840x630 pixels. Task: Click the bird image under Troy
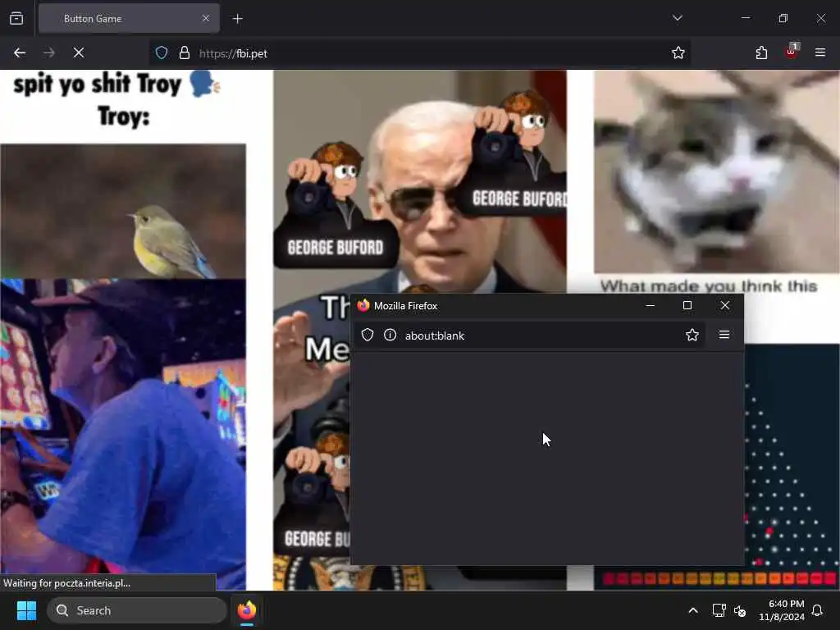click(x=123, y=211)
